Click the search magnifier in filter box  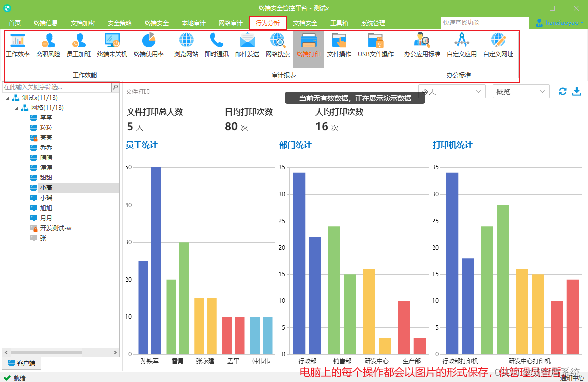[115, 87]
